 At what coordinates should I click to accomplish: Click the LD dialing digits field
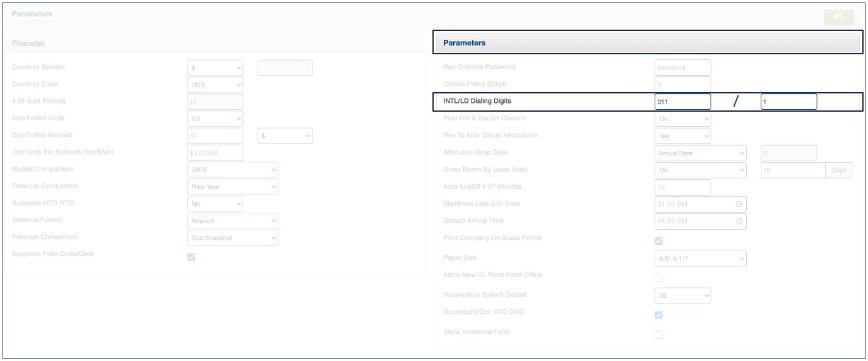pyautogui.click(x=788, y=102)
